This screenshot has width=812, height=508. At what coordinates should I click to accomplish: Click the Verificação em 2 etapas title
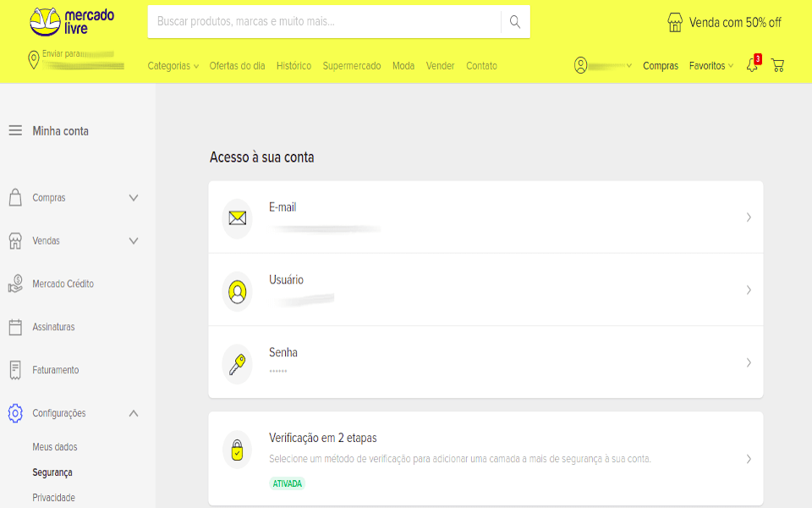(x=322, y=438)
